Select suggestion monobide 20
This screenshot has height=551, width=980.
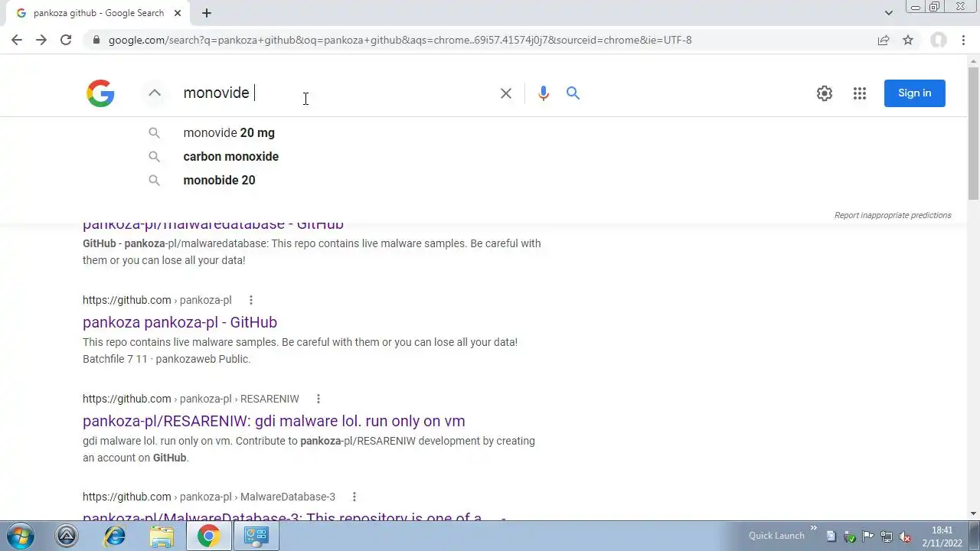(x=220, y=180)
